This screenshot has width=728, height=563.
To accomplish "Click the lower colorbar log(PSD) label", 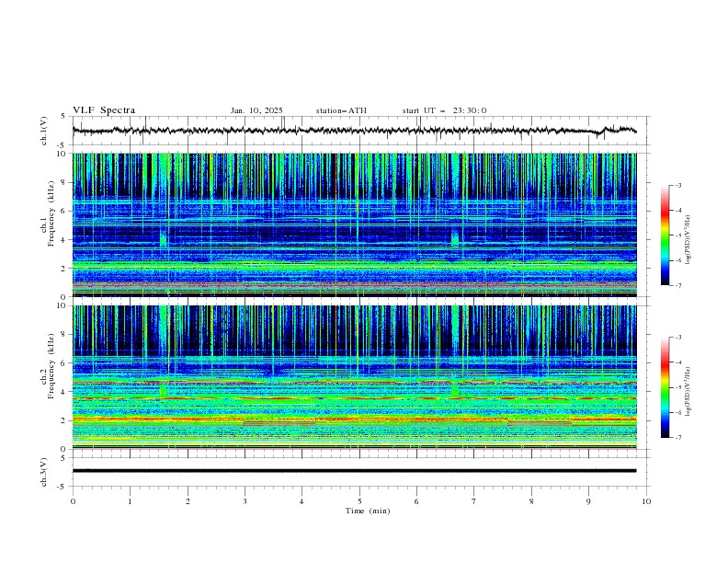I will pos(688,392).
